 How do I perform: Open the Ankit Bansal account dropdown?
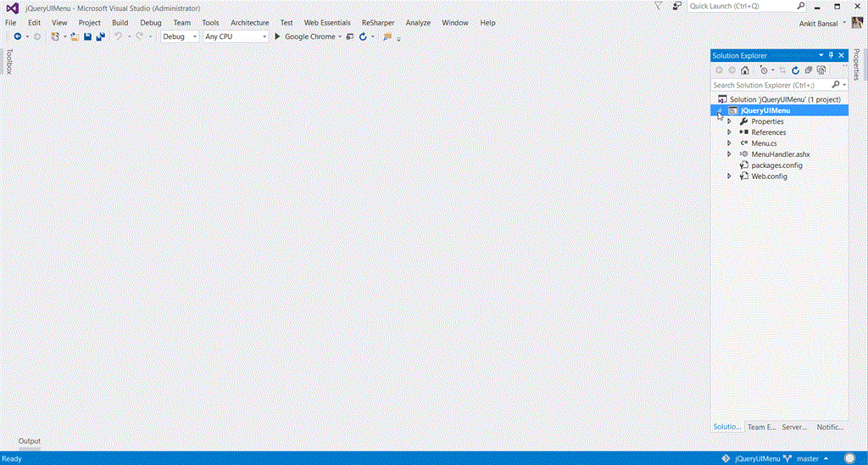pos(844,23)
